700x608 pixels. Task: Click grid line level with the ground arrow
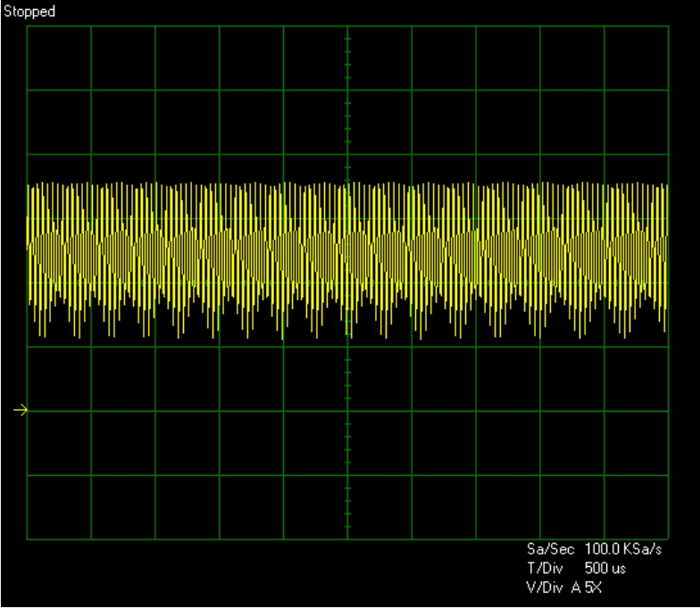[179, 411]
